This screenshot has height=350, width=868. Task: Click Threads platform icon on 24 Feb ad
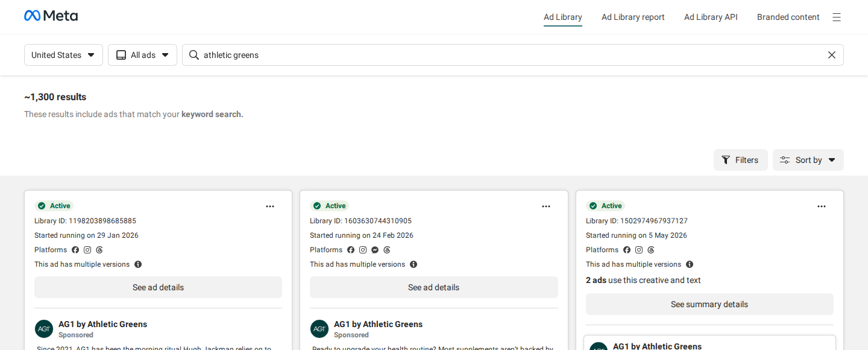pos(387,250)
